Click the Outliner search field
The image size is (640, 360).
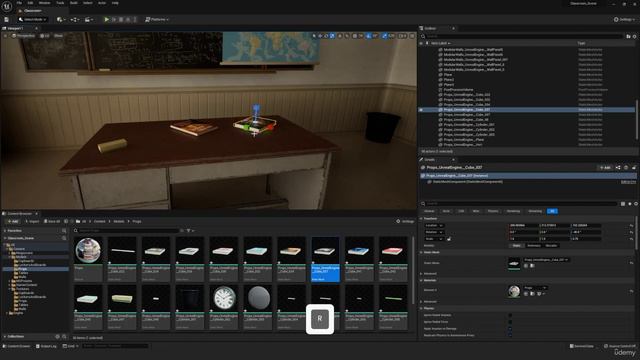(x=522, y=36)
